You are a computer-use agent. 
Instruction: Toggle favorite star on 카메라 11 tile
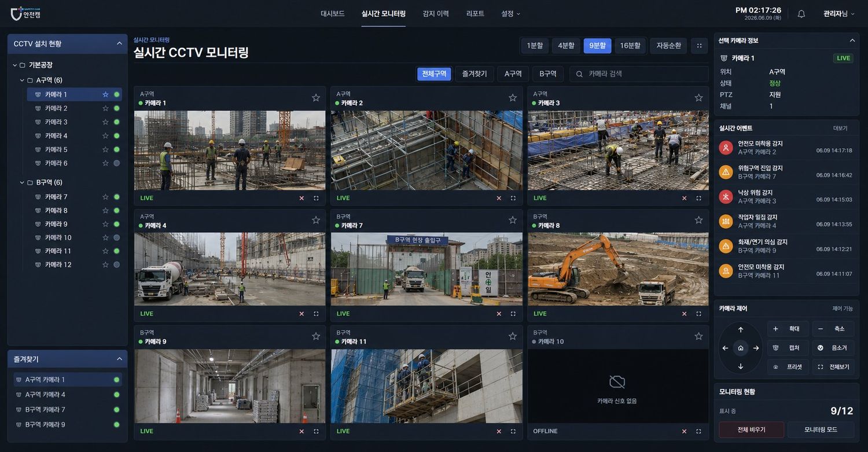tap(513, 336)
